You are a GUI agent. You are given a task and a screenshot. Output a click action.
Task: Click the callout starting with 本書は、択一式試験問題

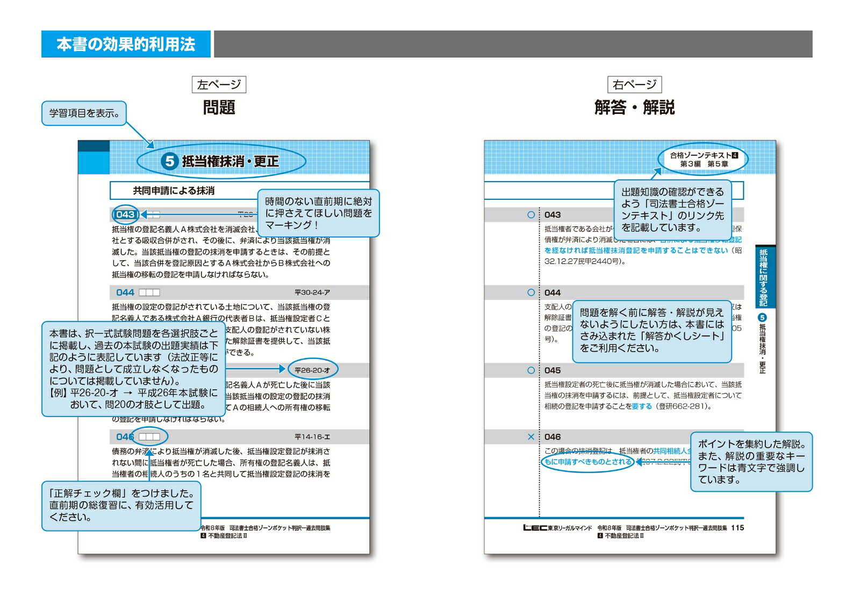pos(133,369)
